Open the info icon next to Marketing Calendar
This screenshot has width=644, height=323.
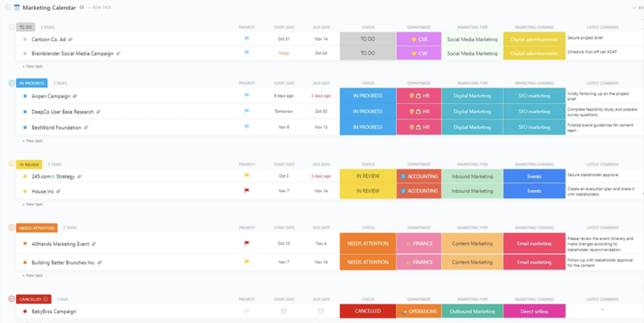click(x=82, y=7)
